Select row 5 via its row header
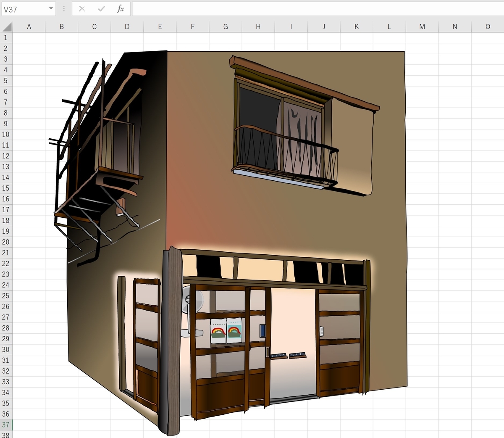This screenshot has width=504, height=438. pyautogui.click(x=6, y=81)
